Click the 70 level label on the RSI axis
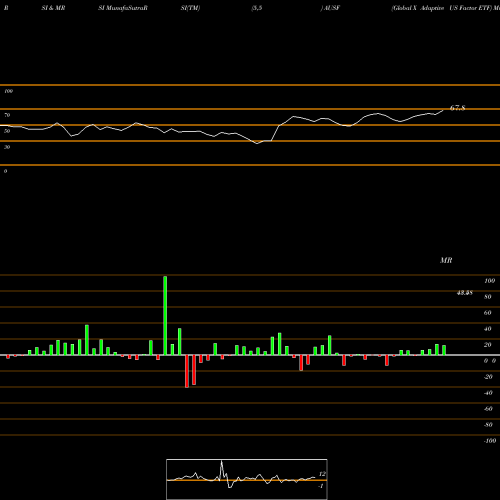 tap(7, 115)
